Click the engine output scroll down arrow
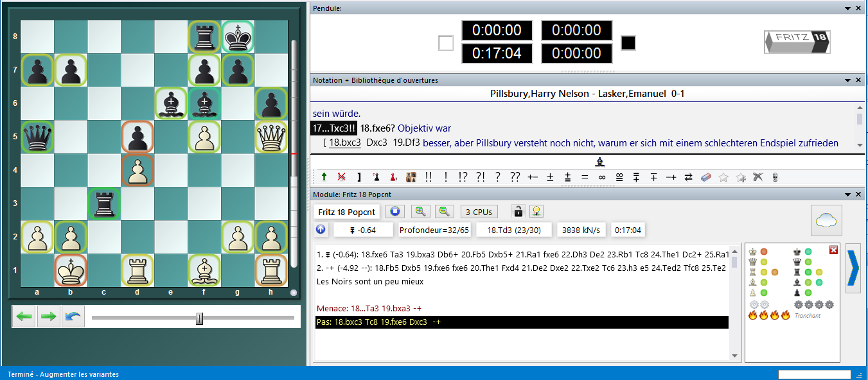This screenshot has width=868, height=380. (734, 355)
